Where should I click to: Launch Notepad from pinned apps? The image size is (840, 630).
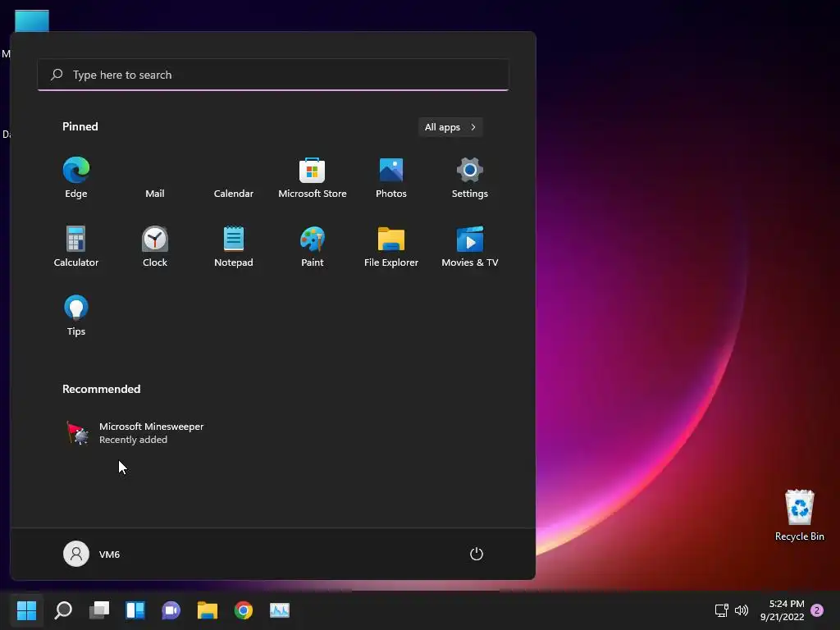click(234, 246)
